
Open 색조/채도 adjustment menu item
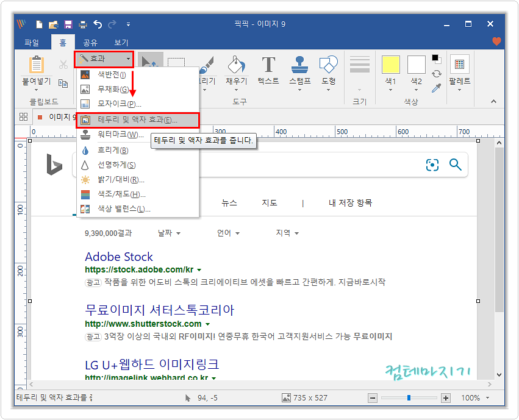pos(137,194)
